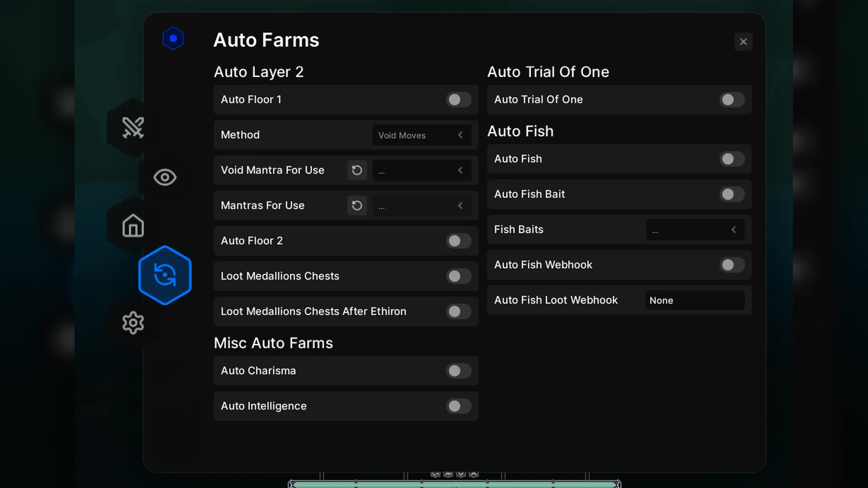Enable the Auto Floor 1 toggle
This screenshot has height=488, width=868.
(x=458, y=100)
